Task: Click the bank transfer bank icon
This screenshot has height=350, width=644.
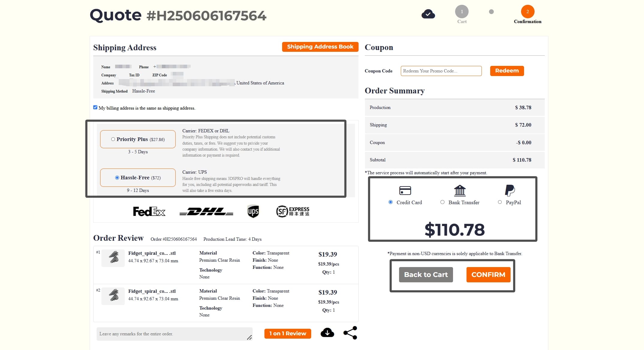Action: coord(459,190)
